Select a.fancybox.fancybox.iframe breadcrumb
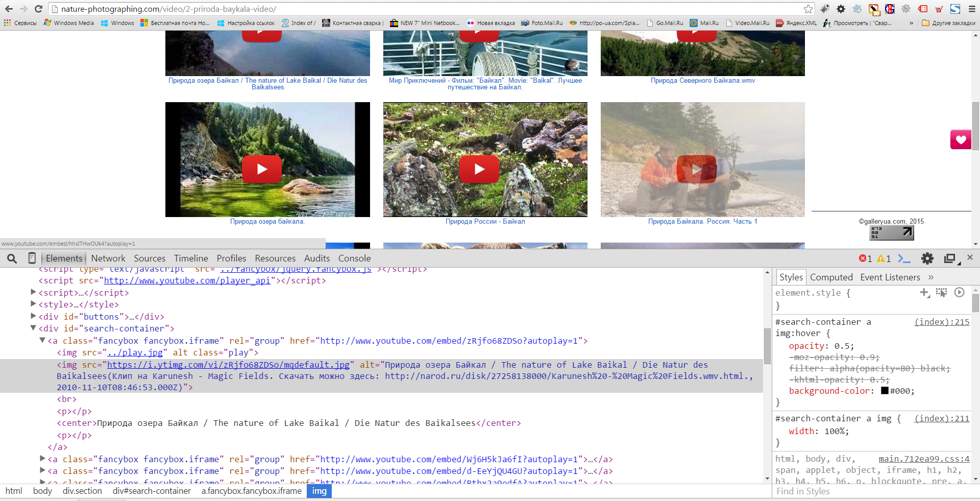The height and width of the screenshot is (501, 980). (x=252, y=491)
